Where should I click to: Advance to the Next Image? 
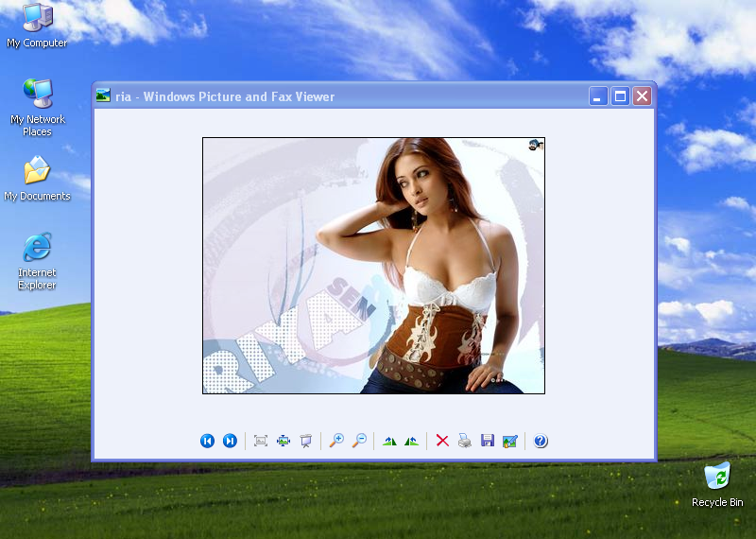(230, 441)
